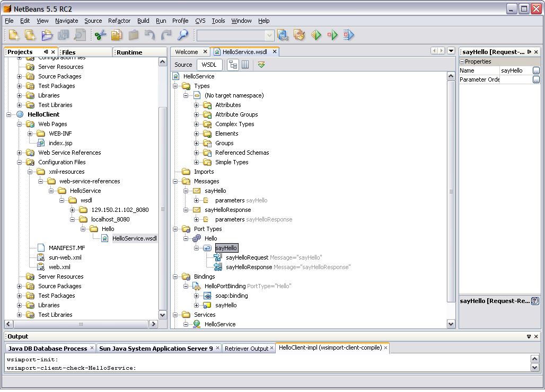
Task: Click the Projects tree horizontal scrollbar
Action: (x=81, y=324)
